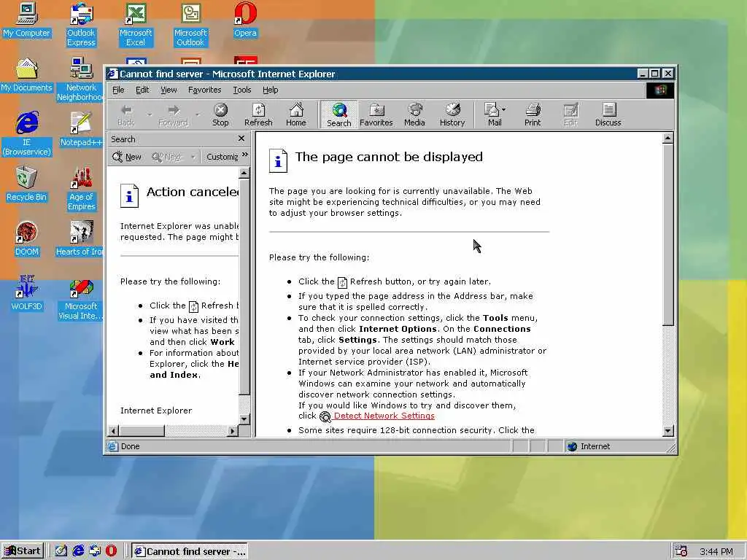Click Show Desktop quick launch icon

click(x=61, y=551)
